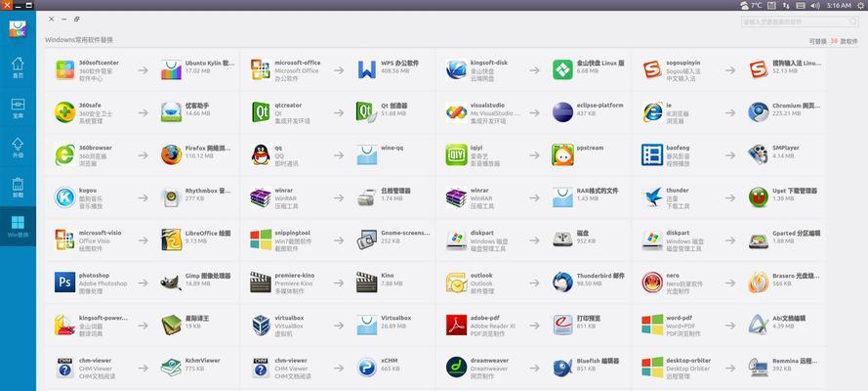Screen dimensions: 868x391
Task: Open the Uget 下载管理器 icon
Action: click(x=759, y=197)
